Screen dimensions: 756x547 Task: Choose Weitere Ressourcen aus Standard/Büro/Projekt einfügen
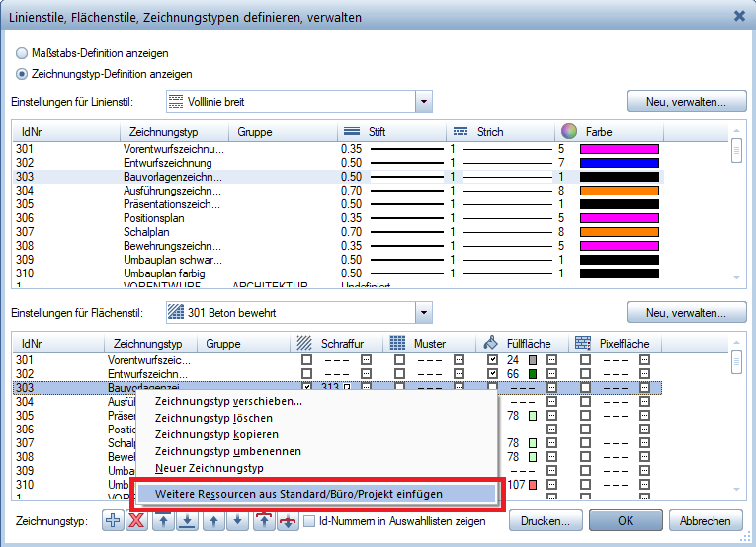point(298,493)
